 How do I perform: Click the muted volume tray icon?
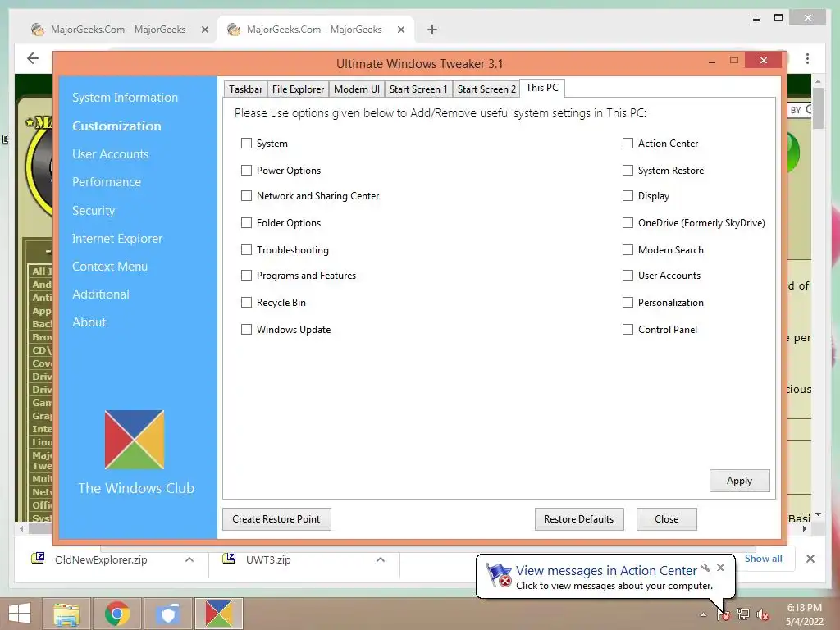point(763,614)
